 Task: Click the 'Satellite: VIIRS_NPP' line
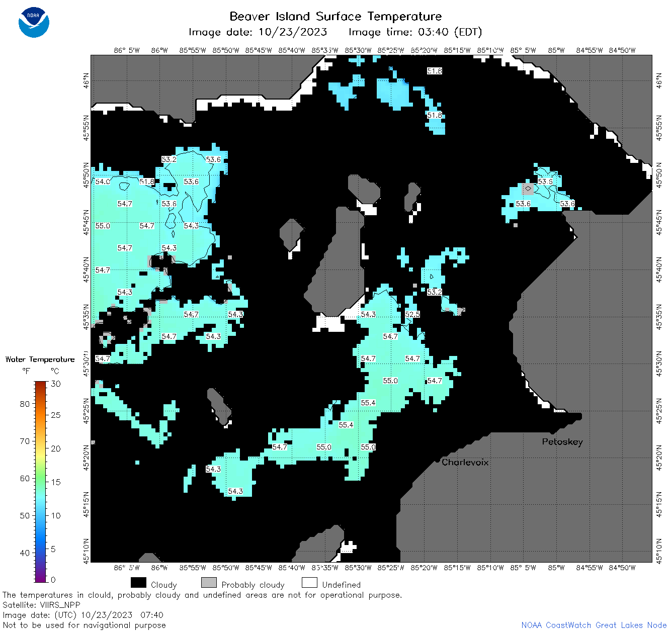[x=41, y=605]
